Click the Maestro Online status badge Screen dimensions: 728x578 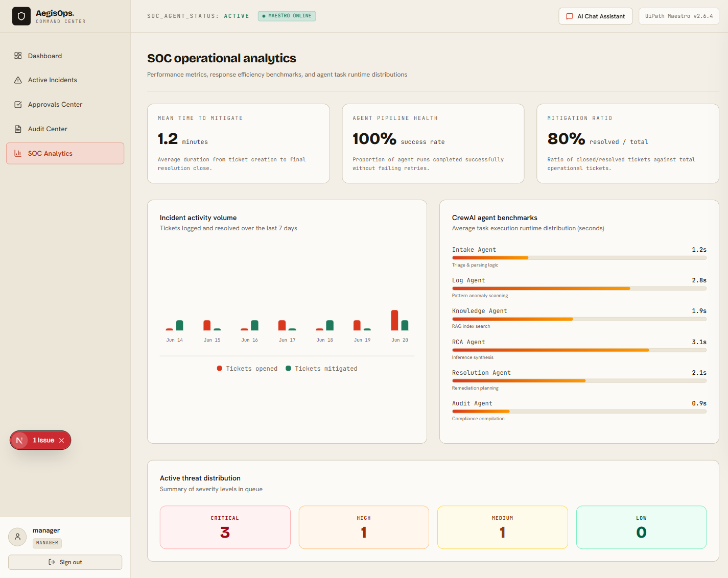pyautogui.click(x=287, y=16)
